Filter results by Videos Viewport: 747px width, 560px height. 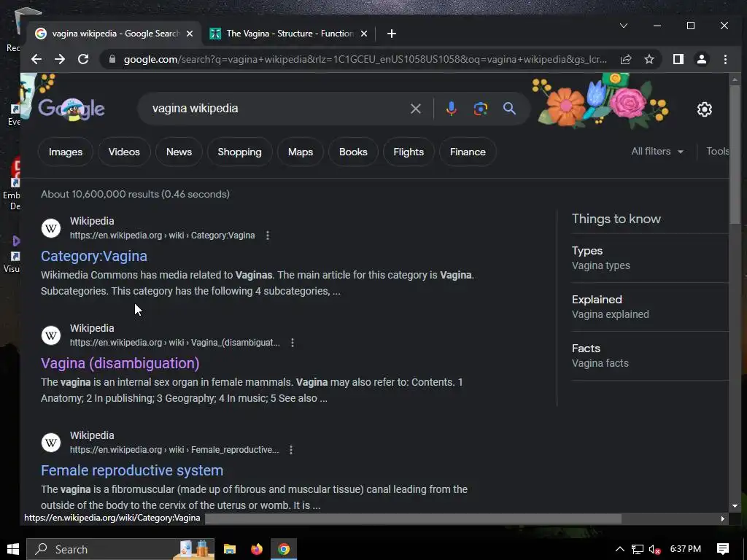124,152
